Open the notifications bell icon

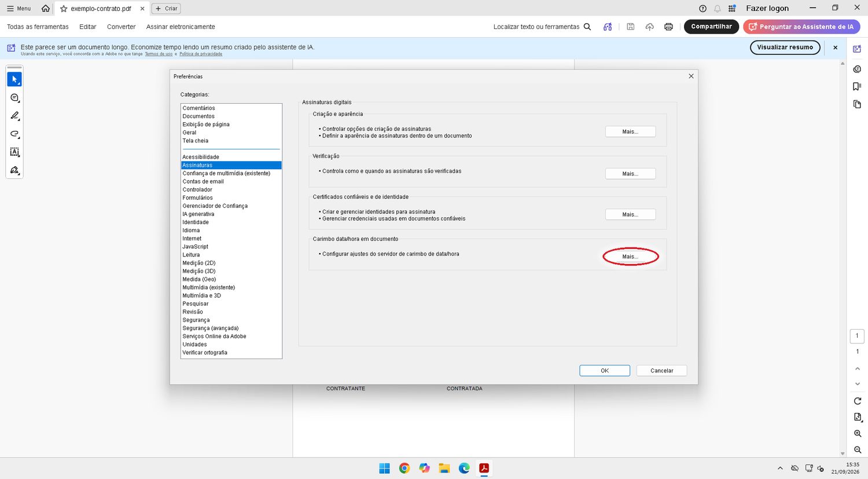[718, 8]
